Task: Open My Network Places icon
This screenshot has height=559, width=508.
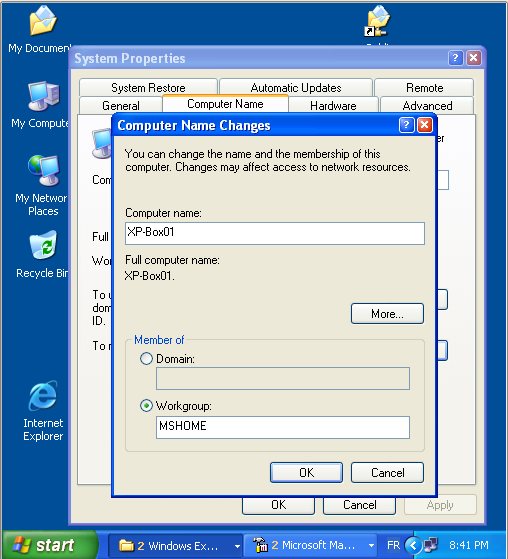Action: point(43,171)
